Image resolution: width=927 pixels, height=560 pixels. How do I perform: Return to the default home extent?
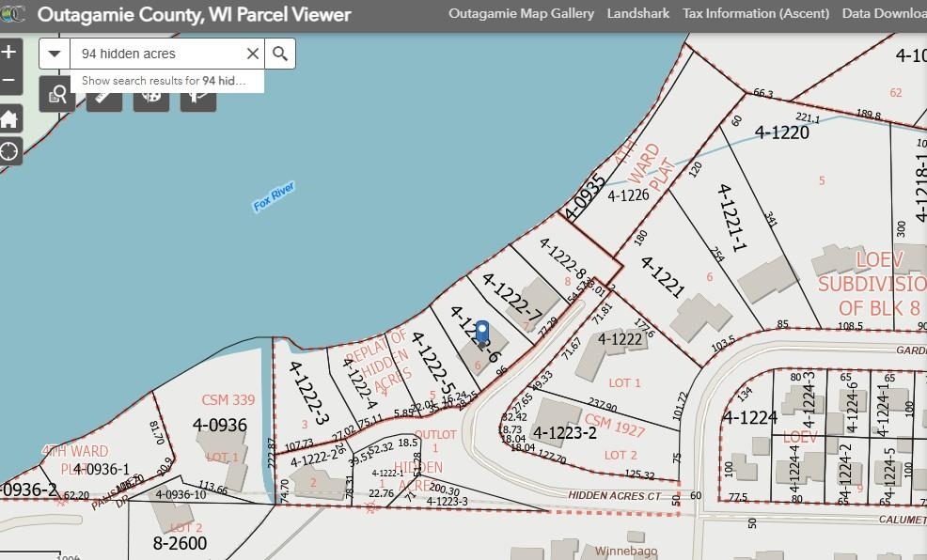coord(9,118)
